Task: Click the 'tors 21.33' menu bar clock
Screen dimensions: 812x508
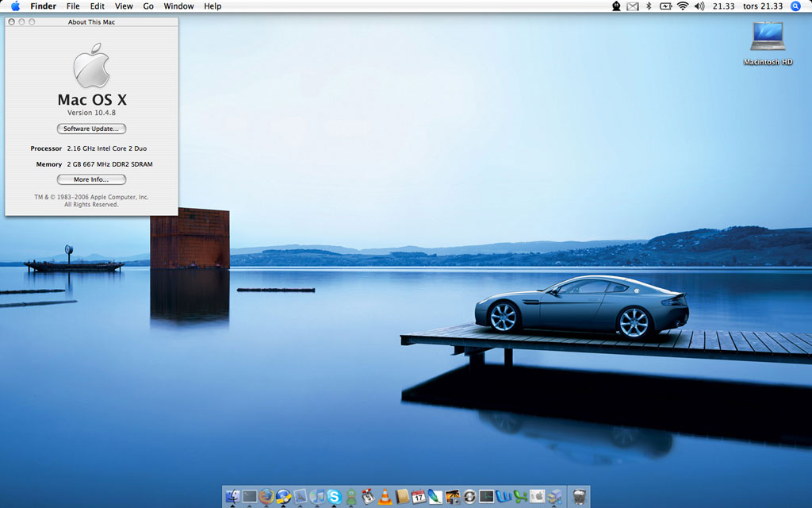Action: (763, 6)
